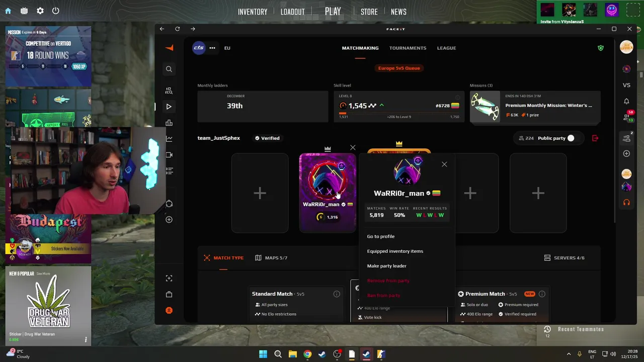
Task: Open friends list with 50 badge
Action: [627, 117]
